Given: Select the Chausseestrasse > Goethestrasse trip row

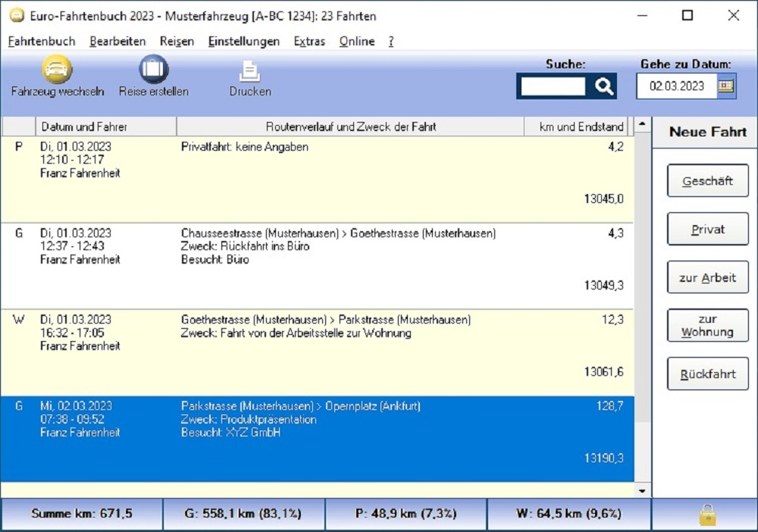Looking at the screenshot, I should pos(317,266).
